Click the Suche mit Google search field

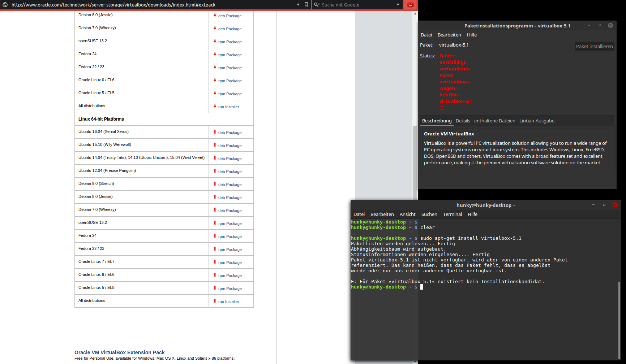(x=358, y=5)
